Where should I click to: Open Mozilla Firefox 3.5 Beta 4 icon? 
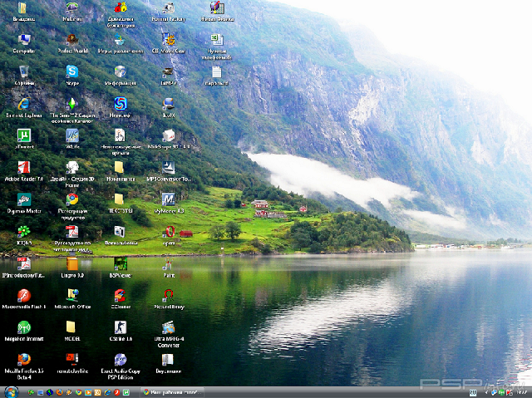[23, 359]
